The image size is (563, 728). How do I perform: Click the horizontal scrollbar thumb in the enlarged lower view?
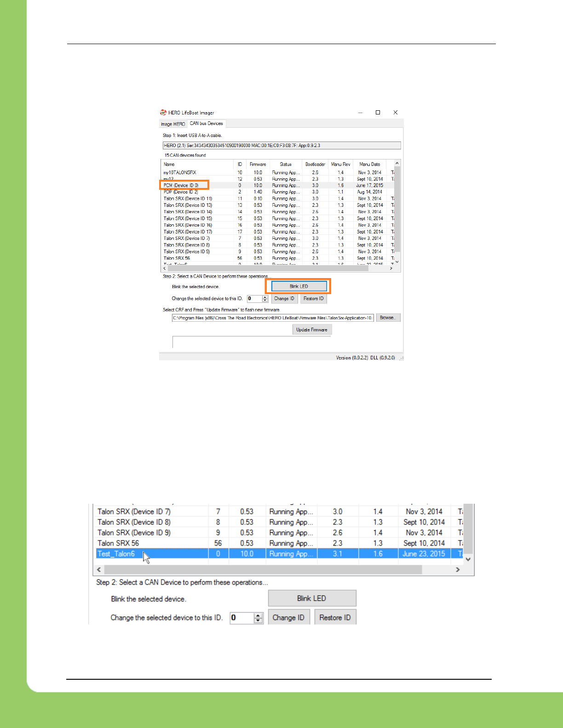click(x=263, y=570)
